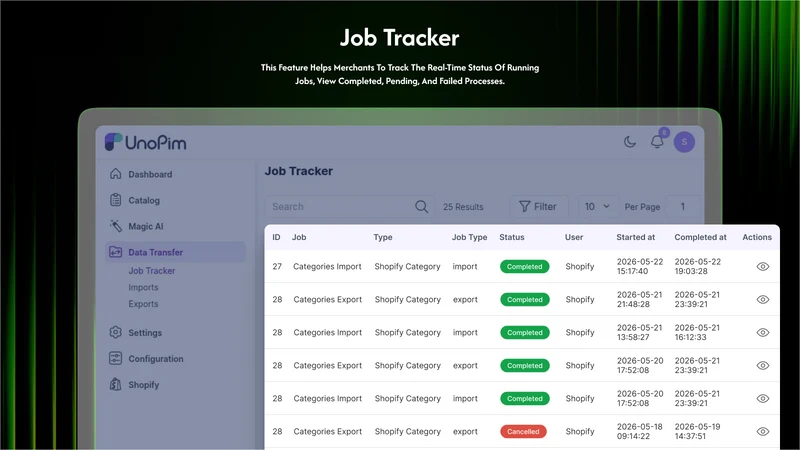Click the 25 Results text
The height and width of the screenshot is (450, 800).
click(x=463, y=207)
